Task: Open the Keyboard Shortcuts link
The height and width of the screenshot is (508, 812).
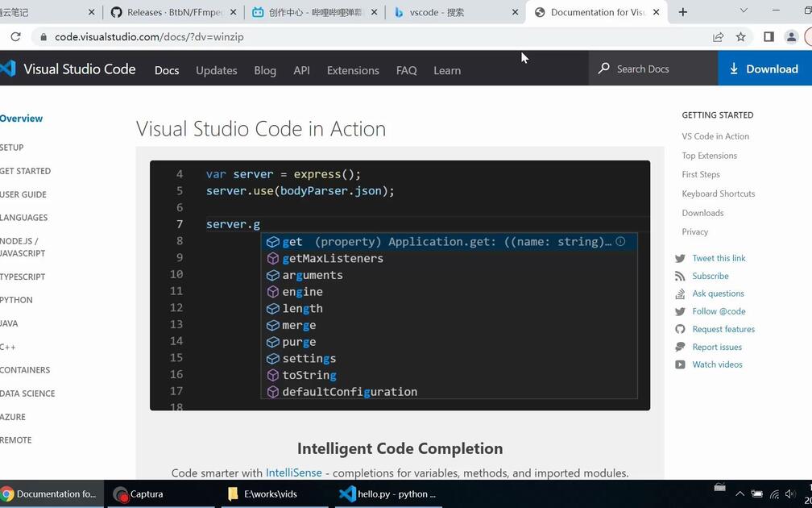Action: click(x=719, y=194)
